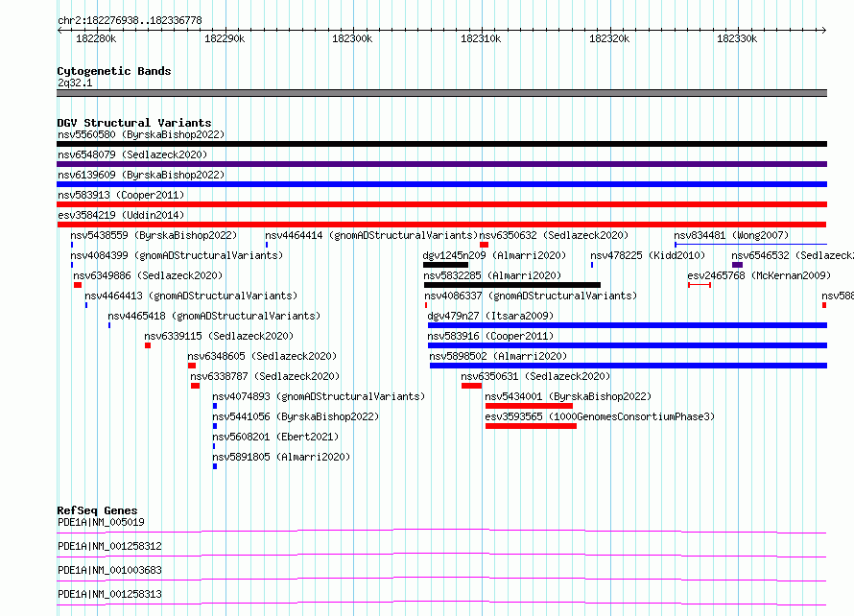Viewport: 854px width, 616px height.
Task: Click nsv6338787 (Sedlazeck2020) red marker
Action: coord(195,386)
